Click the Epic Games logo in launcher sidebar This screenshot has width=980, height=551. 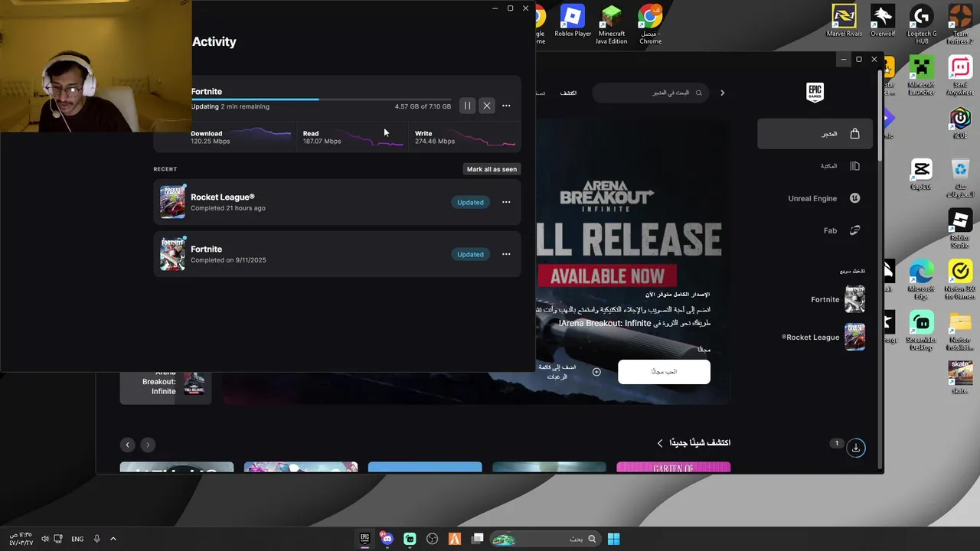pos(815,93)
